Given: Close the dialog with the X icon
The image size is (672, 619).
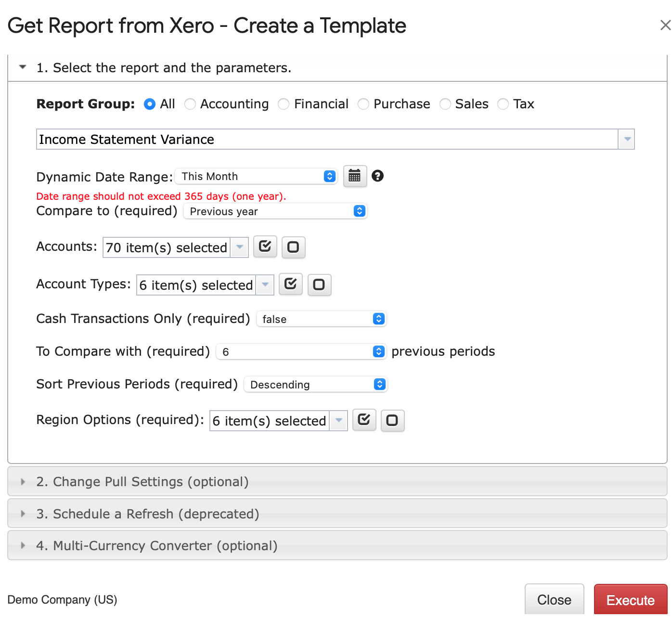Looking at the screenshot, I should pyautogui.click(x=665, y=25).
